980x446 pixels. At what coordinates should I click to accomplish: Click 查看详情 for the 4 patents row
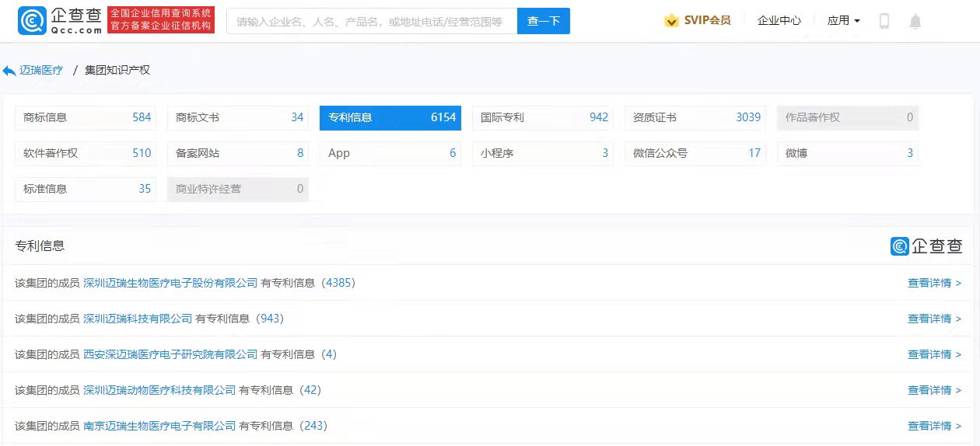click(935, 354)
